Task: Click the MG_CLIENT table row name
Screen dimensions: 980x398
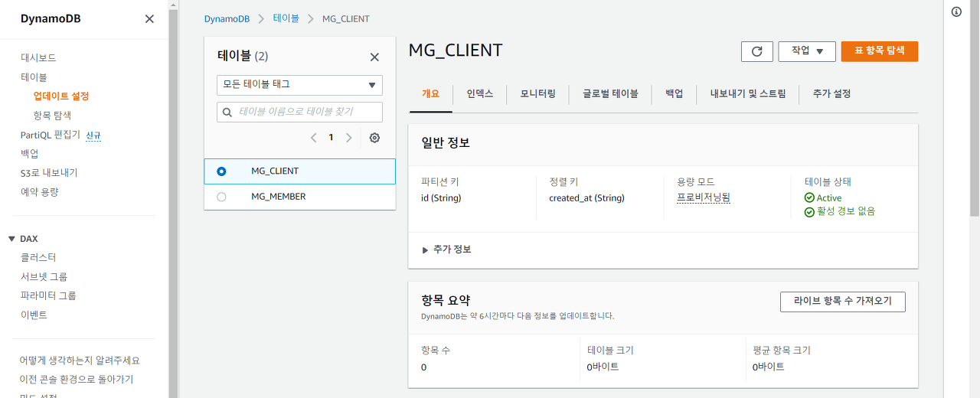Action: (275, 171)
